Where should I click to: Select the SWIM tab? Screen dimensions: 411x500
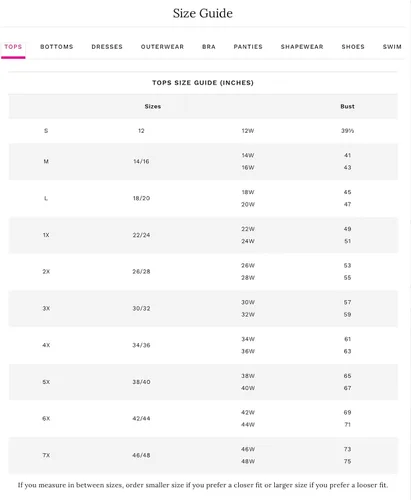[x=392, y=47]
